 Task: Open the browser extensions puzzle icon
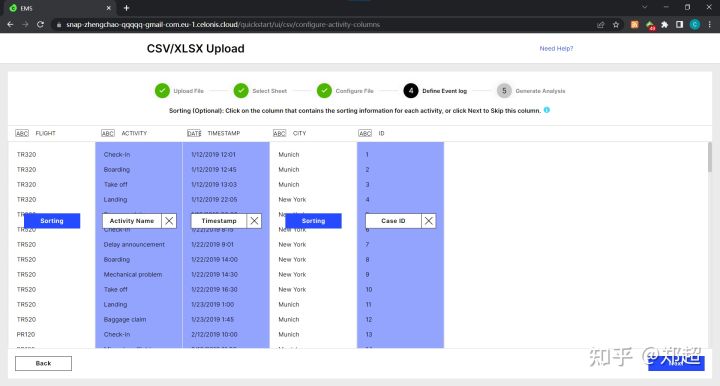pyautogui.click(x=664, y=25)
